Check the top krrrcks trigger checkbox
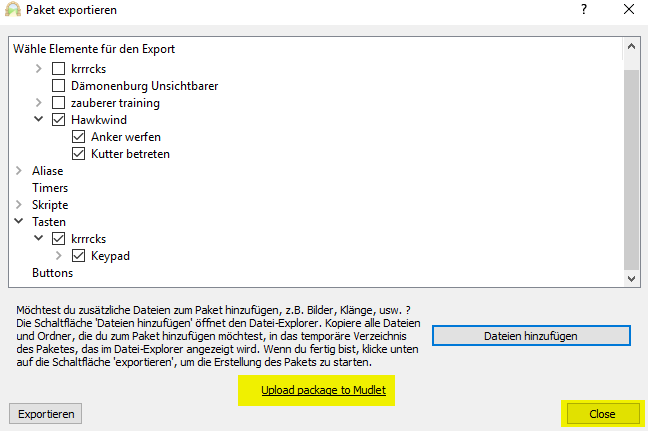 tap(58, 69)
